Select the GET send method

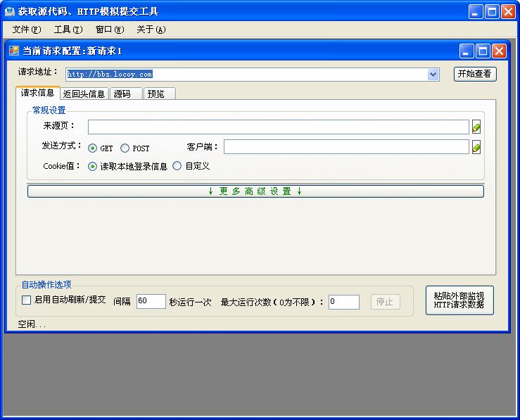[93, 148]
